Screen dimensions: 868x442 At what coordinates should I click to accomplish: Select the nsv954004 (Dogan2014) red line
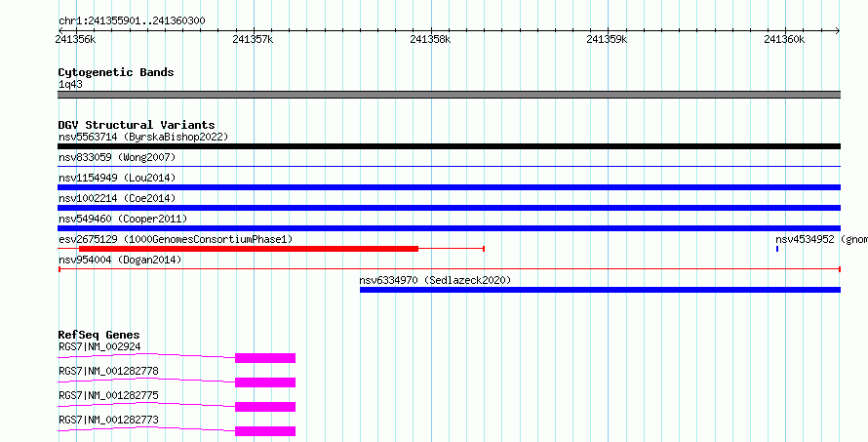(x=449, y=269)
